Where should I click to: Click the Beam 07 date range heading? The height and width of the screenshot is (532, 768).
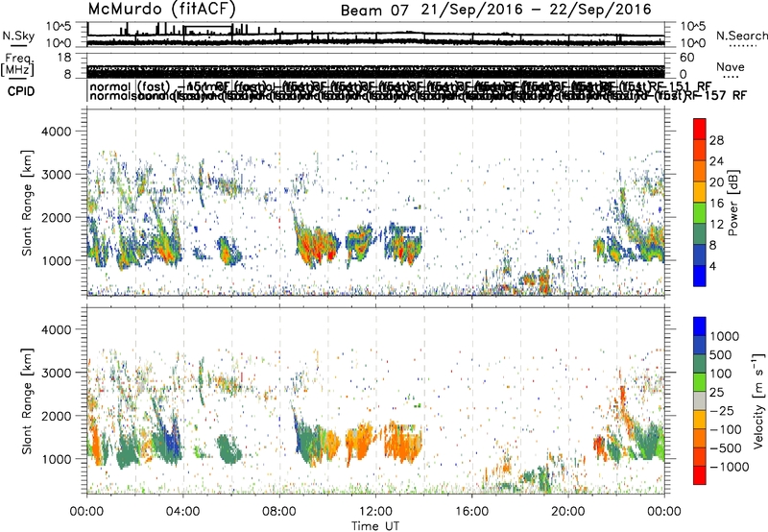(496, 10)
